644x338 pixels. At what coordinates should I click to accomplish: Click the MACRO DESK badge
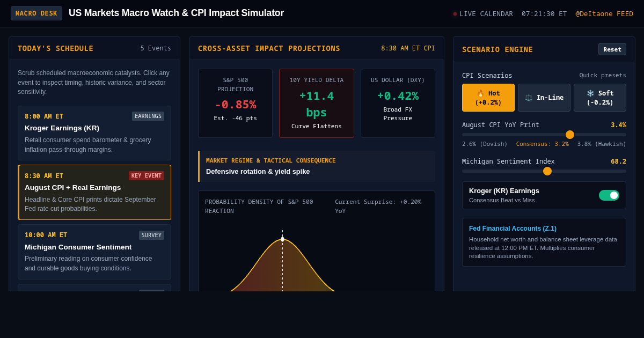click(x=36, y=13)
